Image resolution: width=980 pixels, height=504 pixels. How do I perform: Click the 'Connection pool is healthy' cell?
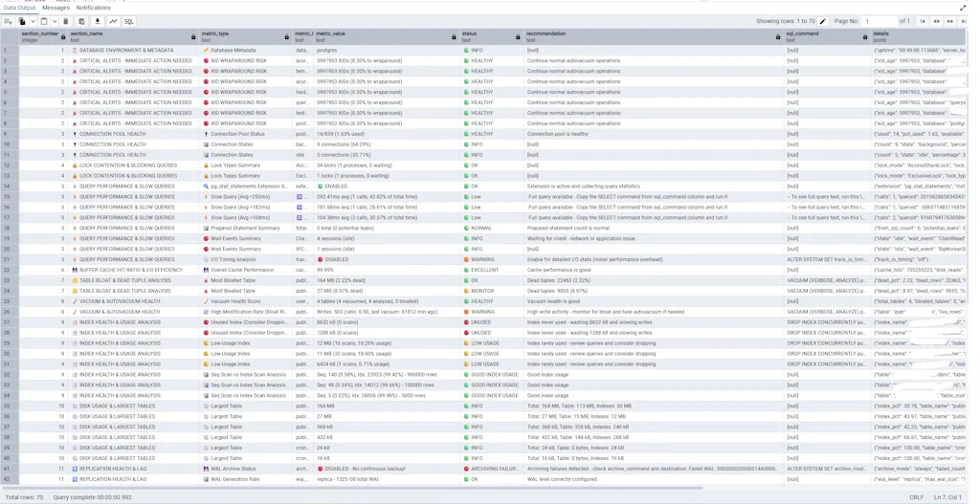click(x=654, y=134)
